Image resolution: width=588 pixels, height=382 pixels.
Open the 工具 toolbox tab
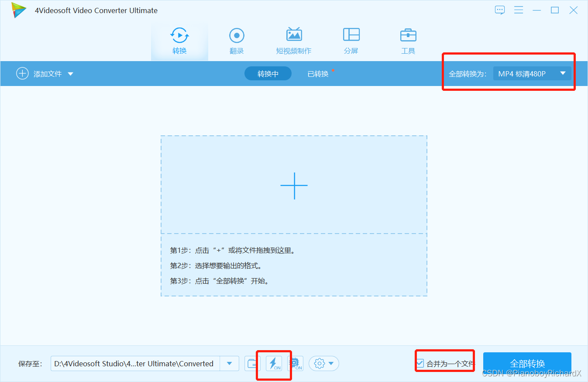408,41
